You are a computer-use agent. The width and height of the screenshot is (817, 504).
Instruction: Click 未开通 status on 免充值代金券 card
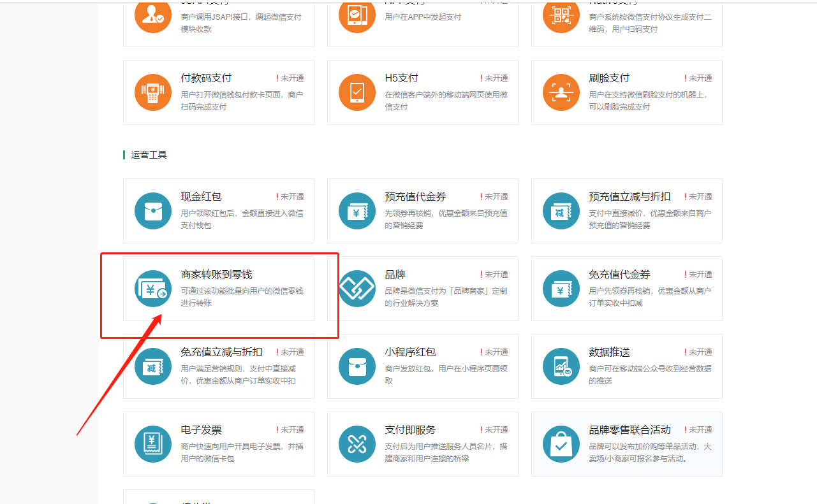pyautogui.click(x=698, y=275)
